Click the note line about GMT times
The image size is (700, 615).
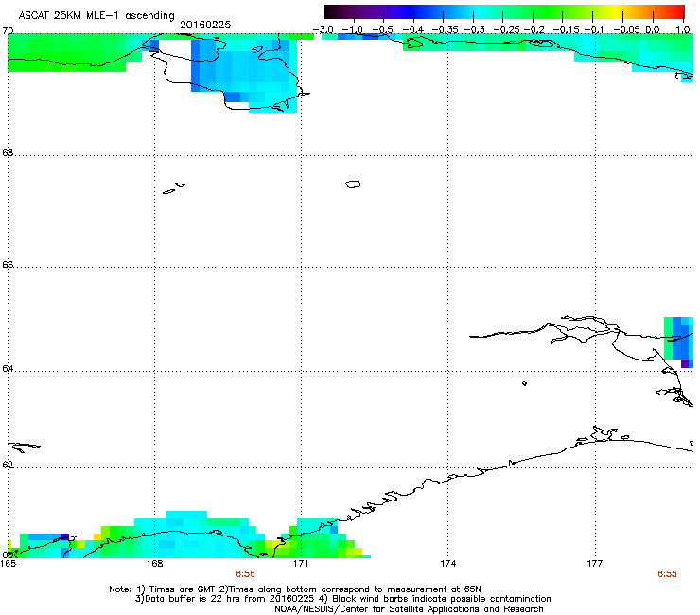[x=295, y=589]
